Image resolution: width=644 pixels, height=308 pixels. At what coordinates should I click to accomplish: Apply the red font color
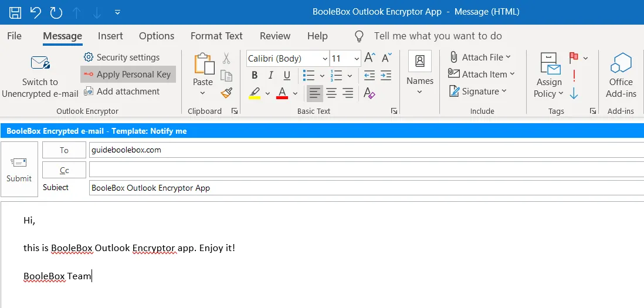point(282,93)
